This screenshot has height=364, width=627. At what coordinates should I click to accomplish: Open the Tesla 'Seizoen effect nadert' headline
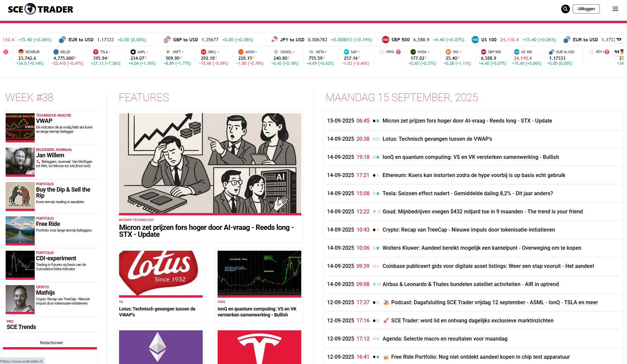[x=468, y=194]
